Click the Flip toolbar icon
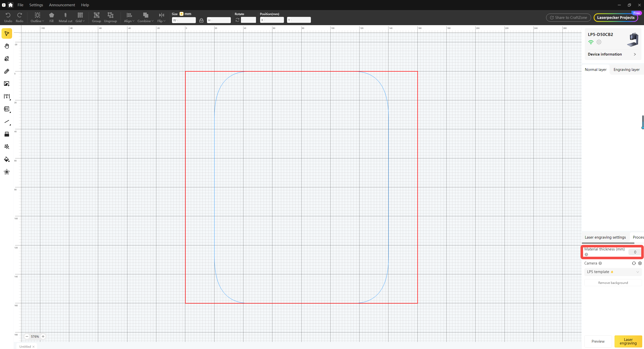 click(161, 17)
